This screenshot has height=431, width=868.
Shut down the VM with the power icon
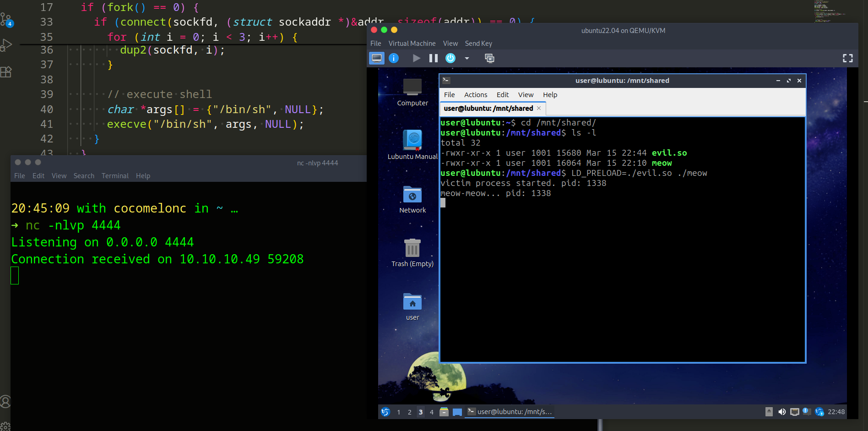click(x=450, y=58)
